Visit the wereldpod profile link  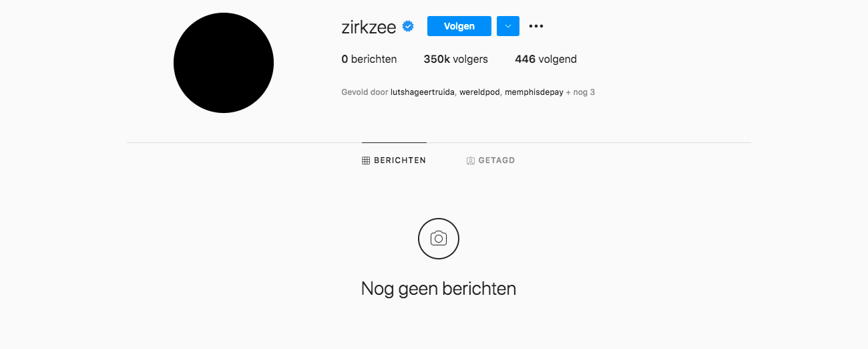pos(479,92)
